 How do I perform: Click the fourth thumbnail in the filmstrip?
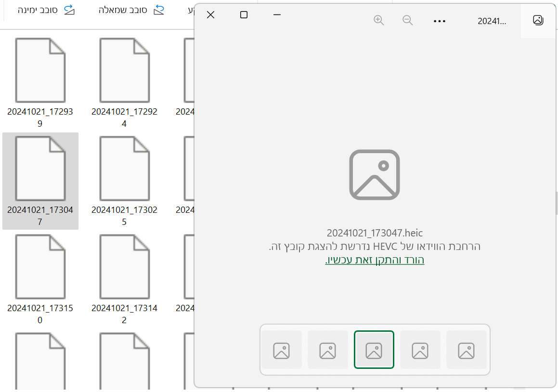(420, 350)
